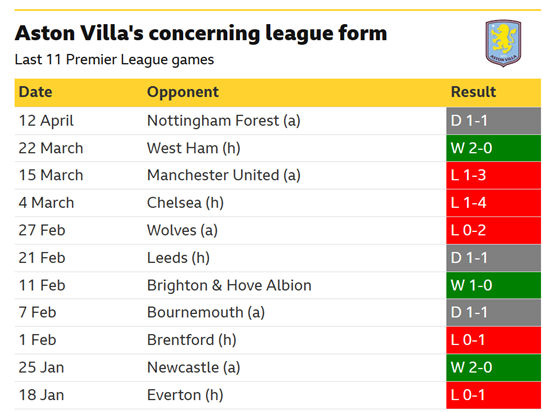Click the W 2-0 Newcastle result cell
The image size is (543, 412).
tap(493, 367)
